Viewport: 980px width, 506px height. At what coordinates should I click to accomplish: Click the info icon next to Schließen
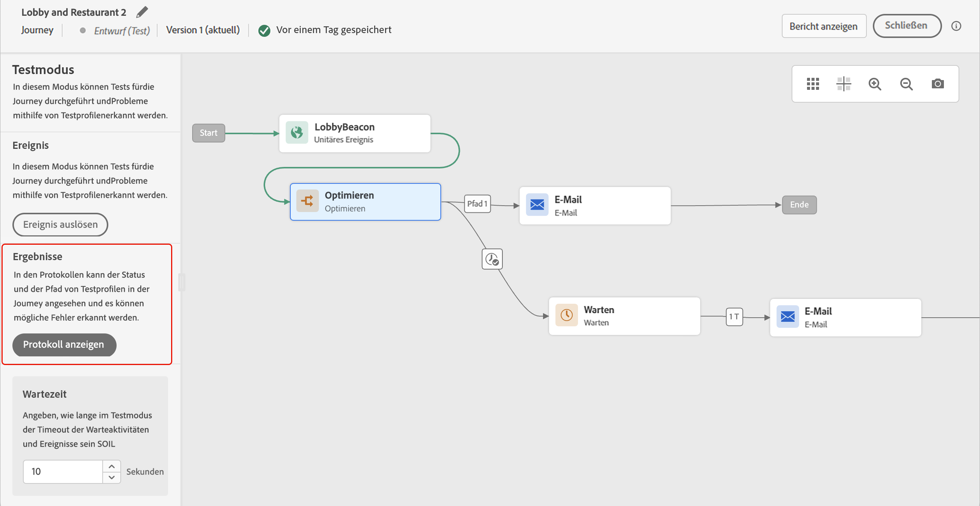956,26
